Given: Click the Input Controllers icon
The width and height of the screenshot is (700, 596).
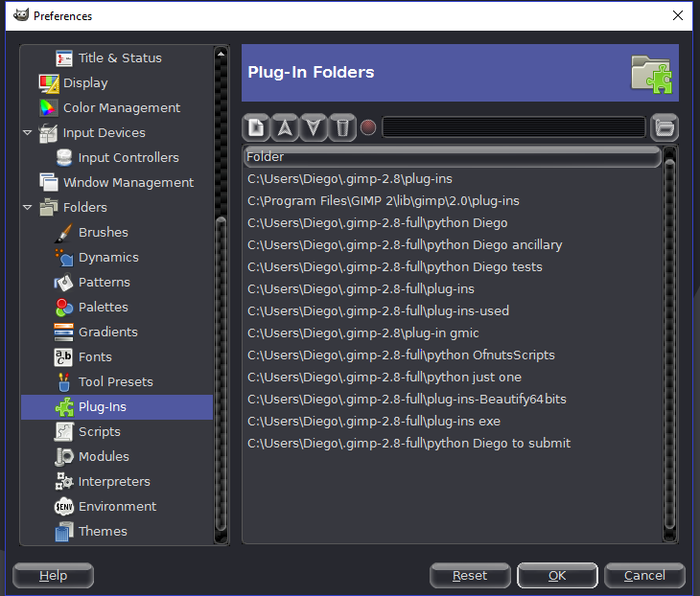Looking at the screenshot, I should [x=64, y=157].
